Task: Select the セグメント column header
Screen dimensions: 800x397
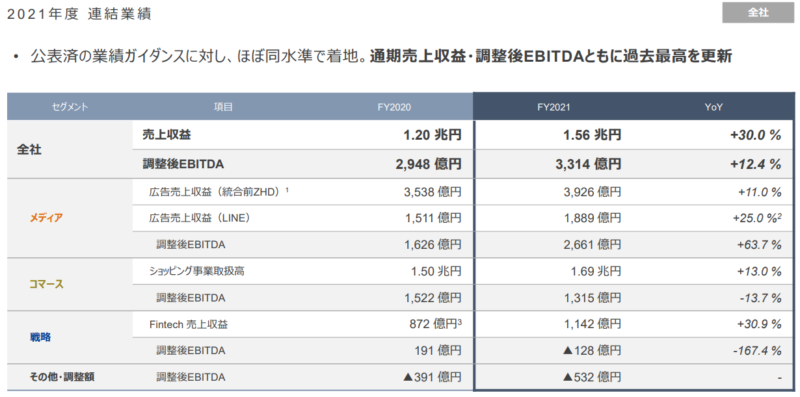Action: (x=70, y=107)
